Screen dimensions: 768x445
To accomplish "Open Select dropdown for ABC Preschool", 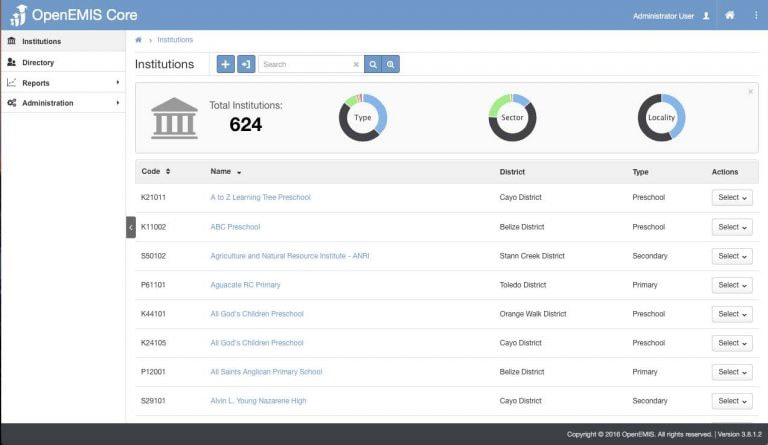I will point(732,227).
